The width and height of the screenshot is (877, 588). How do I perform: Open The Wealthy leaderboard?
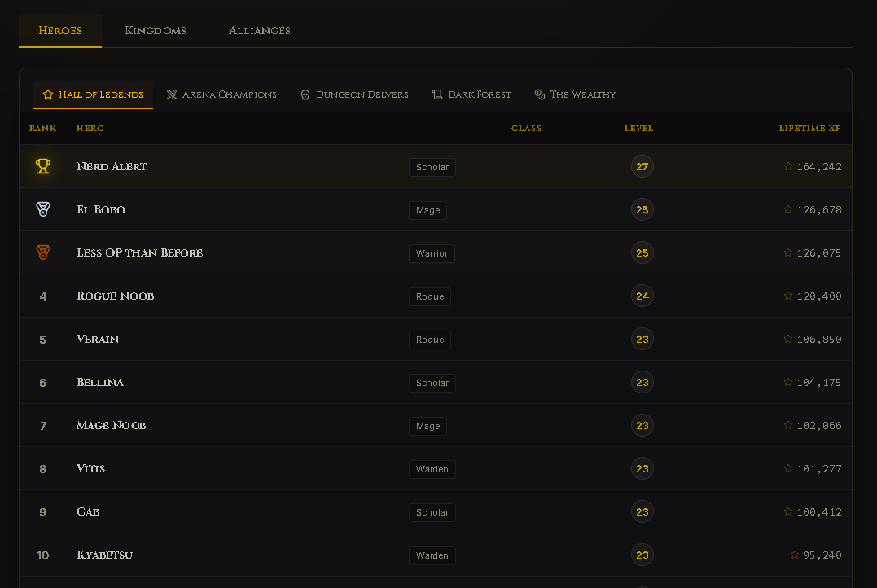click(x=575, y=94)
